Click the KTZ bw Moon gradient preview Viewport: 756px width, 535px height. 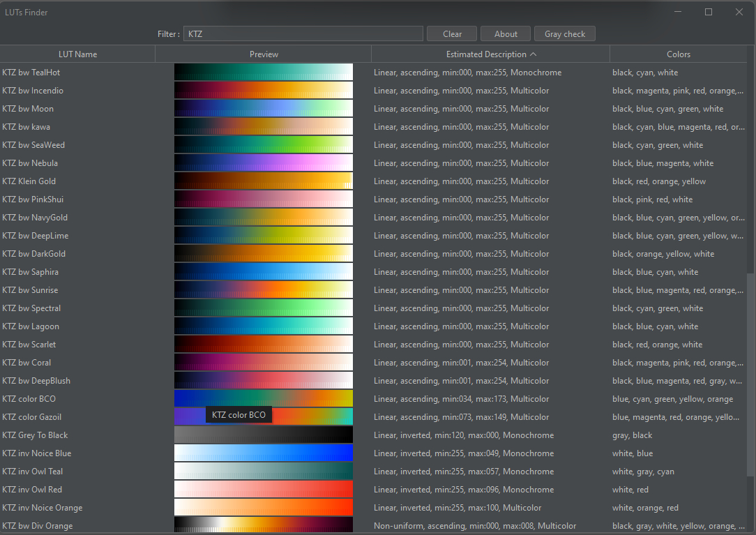click(264, 108)
